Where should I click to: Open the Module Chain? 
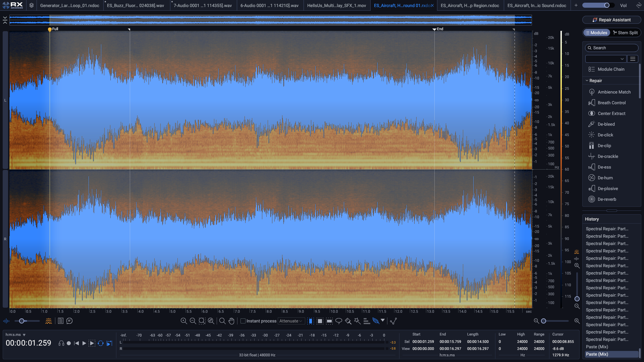611,69
